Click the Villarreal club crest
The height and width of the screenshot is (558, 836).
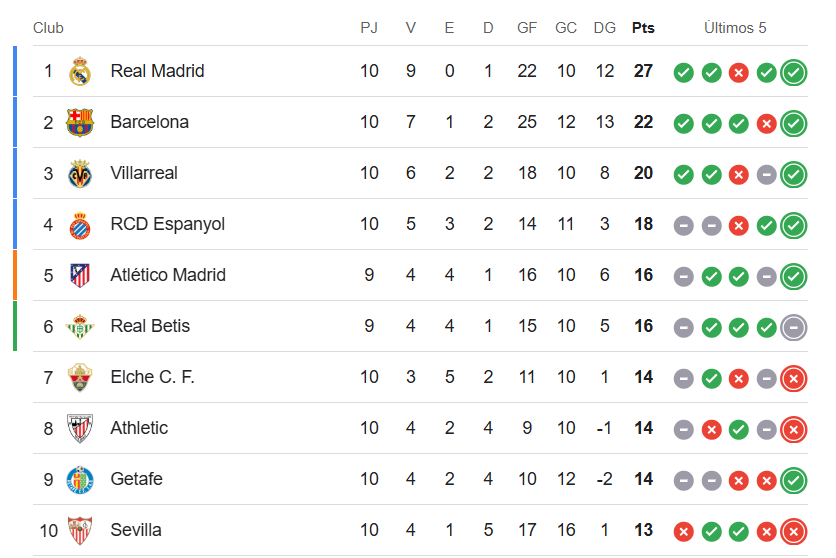[x=80, y=173]
